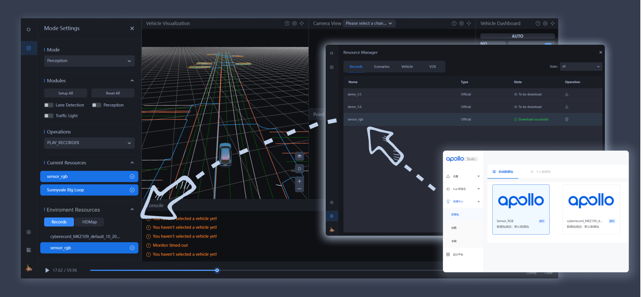Click the zoom in plus button on map

pyautogui.click(x=299, y=181)
